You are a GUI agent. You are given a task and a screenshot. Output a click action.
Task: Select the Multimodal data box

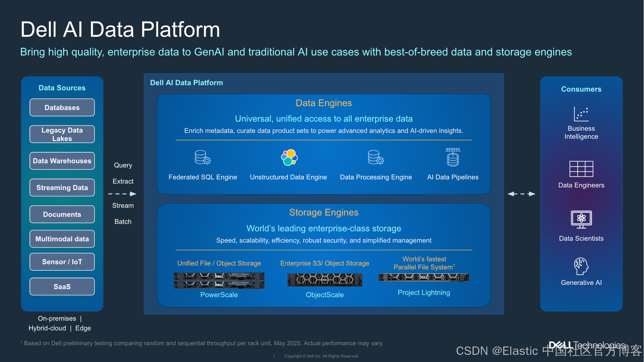point(62,239)
